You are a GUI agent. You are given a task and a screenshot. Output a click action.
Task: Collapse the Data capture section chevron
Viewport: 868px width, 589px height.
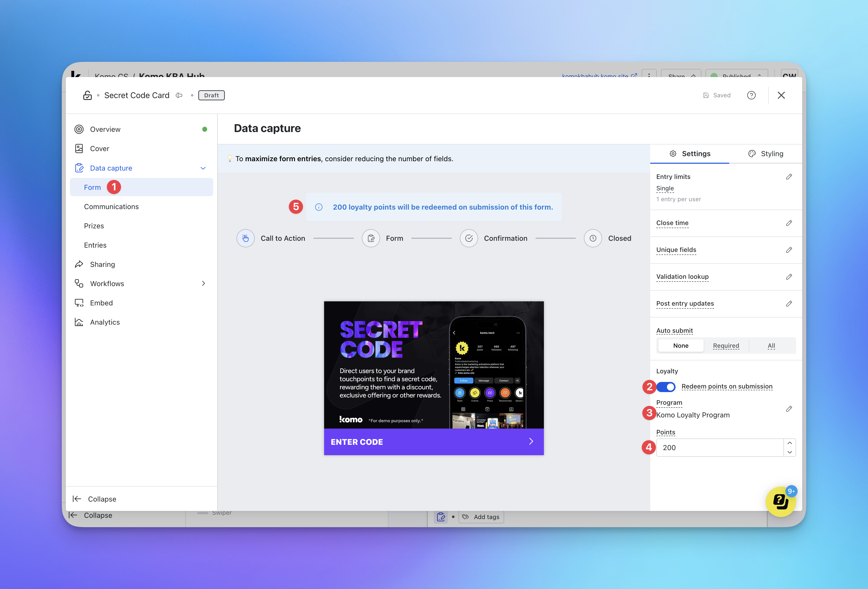pyautogui.click(x=203, y=168)
